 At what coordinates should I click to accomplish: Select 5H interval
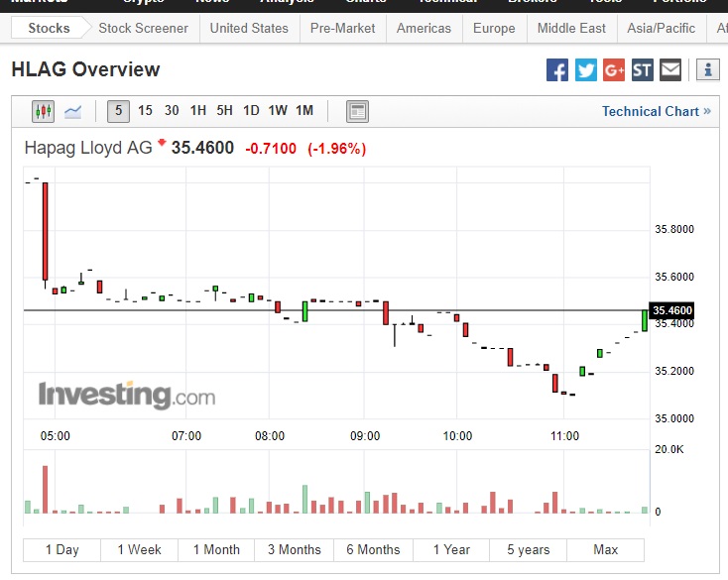tap(224, 111)
